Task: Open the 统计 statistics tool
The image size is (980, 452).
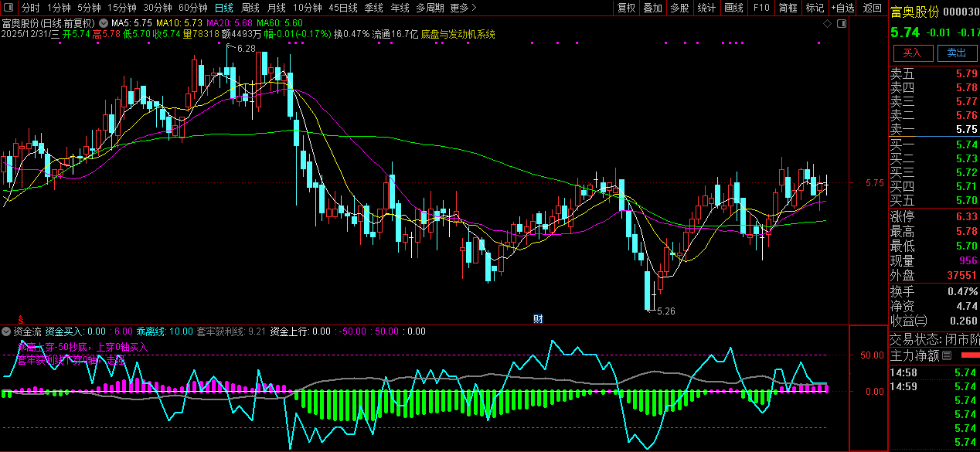Action: click(706, 8)
